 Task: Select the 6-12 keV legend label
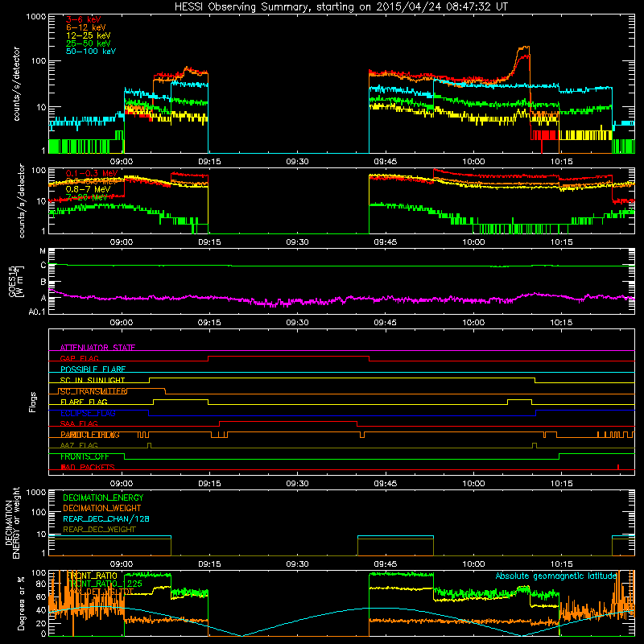(x=86, y=27)
